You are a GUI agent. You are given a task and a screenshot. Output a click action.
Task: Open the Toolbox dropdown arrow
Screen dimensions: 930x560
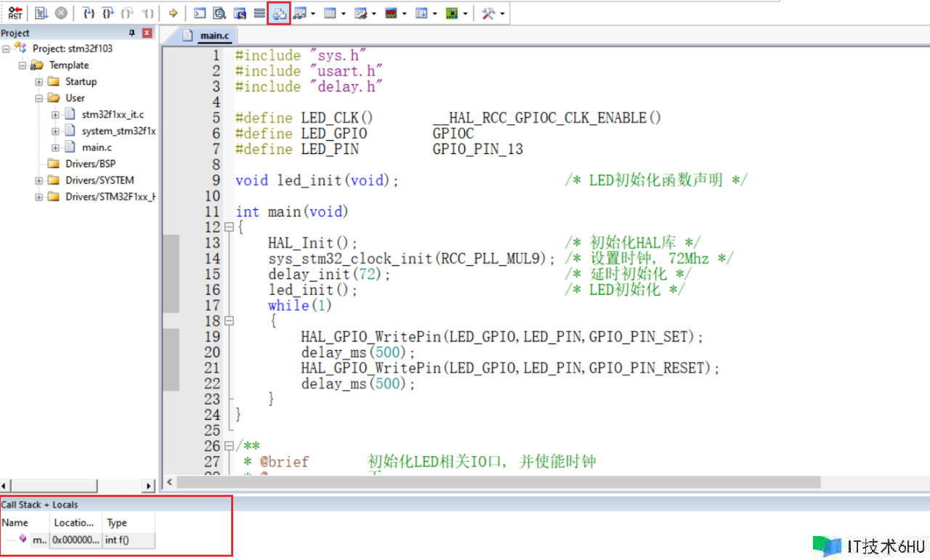click(x=502, y=13)
